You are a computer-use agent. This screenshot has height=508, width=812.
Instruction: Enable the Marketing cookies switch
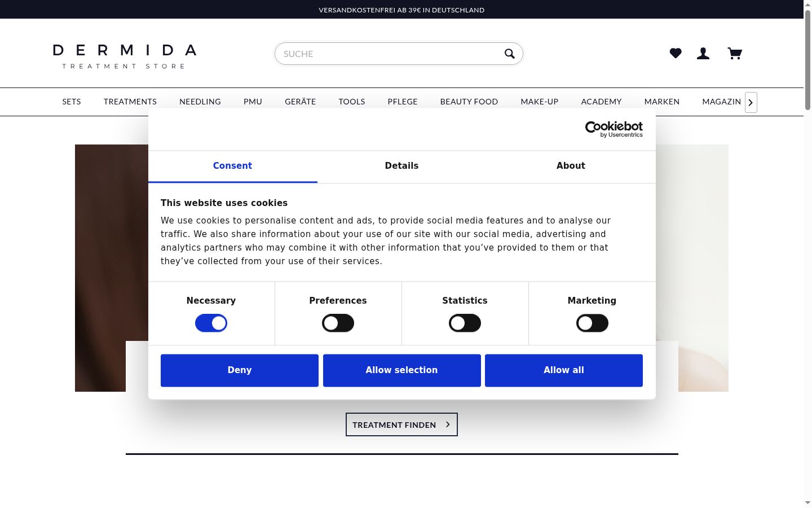point(592,323)
